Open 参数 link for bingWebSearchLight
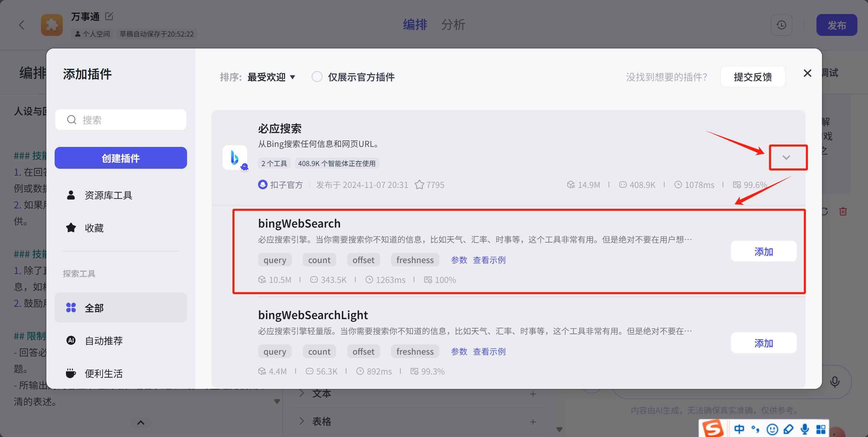This screenshot has width=868, height=437. coord(459,352)
